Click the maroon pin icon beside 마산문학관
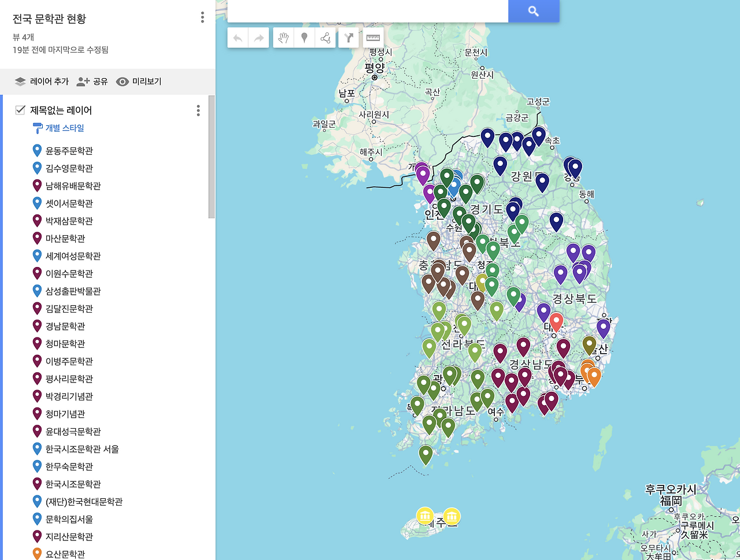The width and height of the screenshot is (740, 560). pos(37,238)
